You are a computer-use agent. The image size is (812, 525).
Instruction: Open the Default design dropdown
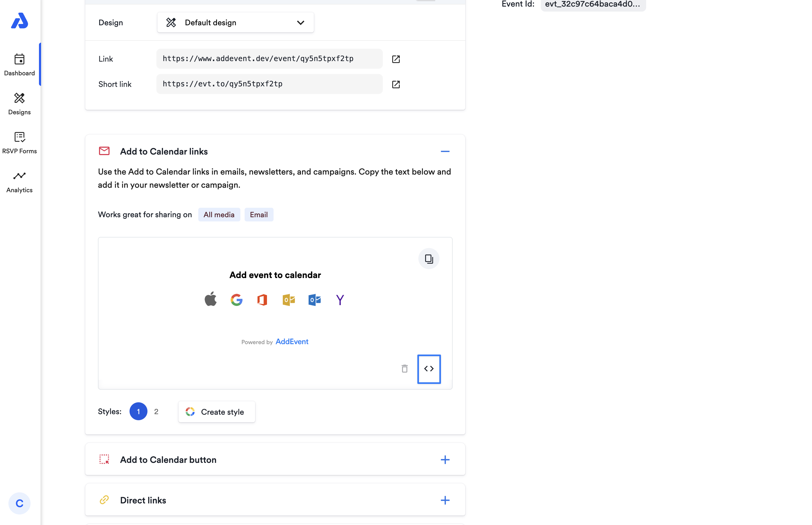point(235,22)
